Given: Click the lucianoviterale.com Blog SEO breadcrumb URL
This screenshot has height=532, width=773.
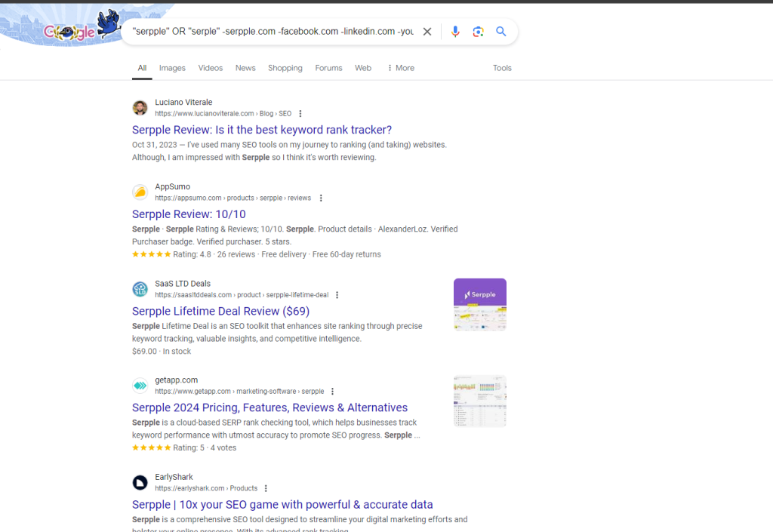Looking at the screenshot, I should 223,114.
